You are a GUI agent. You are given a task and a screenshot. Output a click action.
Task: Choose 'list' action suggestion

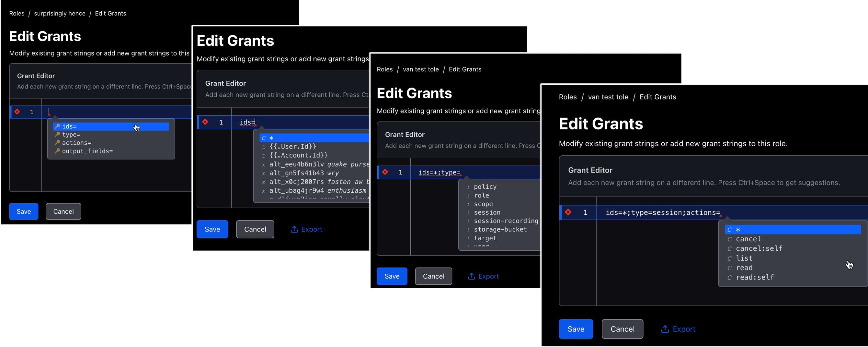(x=793, y=258)
